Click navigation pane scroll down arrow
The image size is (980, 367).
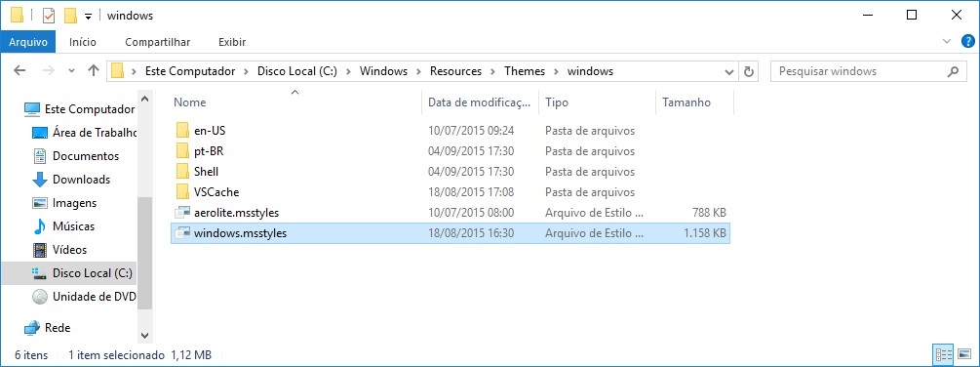(x=144, y=336)
